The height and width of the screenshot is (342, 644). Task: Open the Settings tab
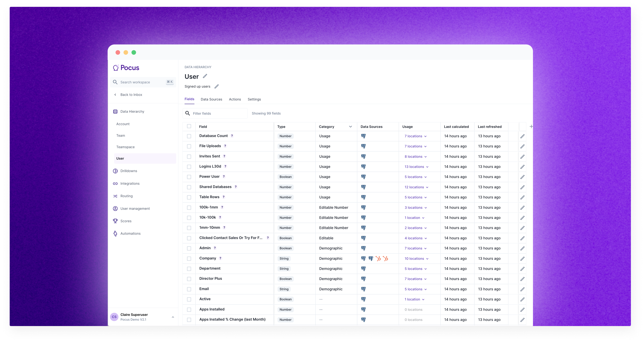pos(254,99)
